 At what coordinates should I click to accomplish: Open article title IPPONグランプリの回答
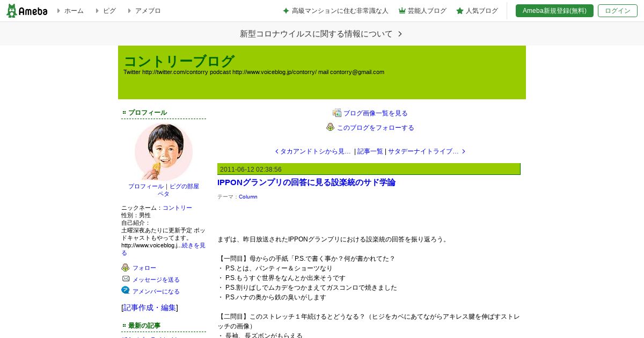(x=306, y=182)
